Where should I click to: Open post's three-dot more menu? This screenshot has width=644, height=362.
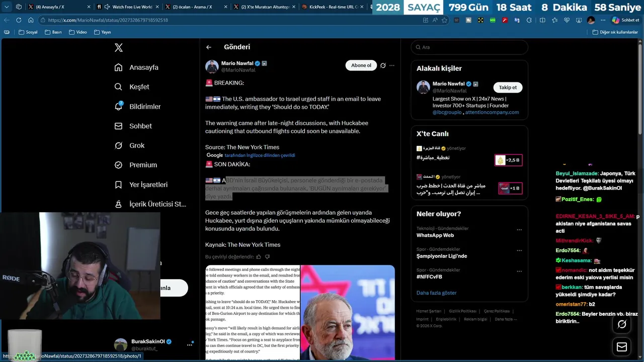[x=392, y=65]
